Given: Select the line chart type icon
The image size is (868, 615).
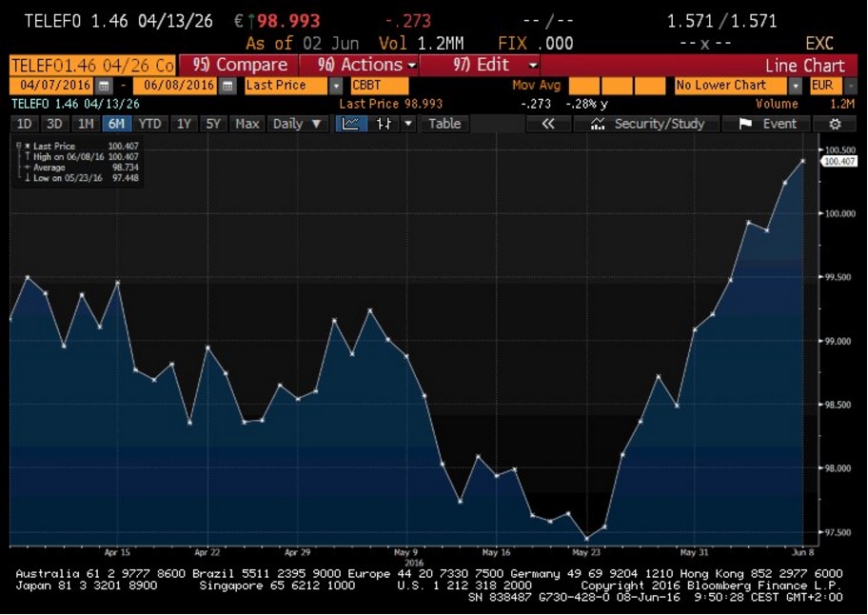Looking at the screenshot, I should click(351, 124).
